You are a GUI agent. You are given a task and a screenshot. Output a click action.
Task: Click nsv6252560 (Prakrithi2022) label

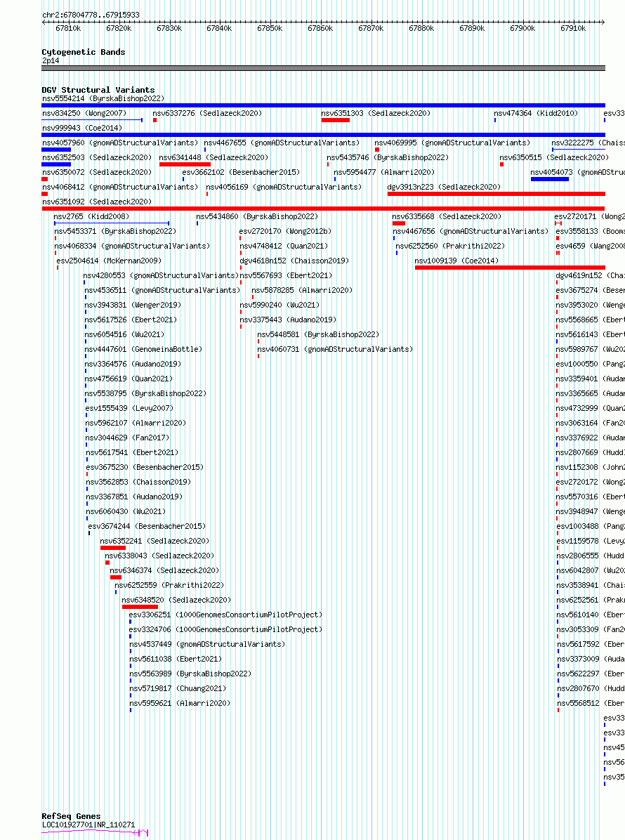click(450, 246)
